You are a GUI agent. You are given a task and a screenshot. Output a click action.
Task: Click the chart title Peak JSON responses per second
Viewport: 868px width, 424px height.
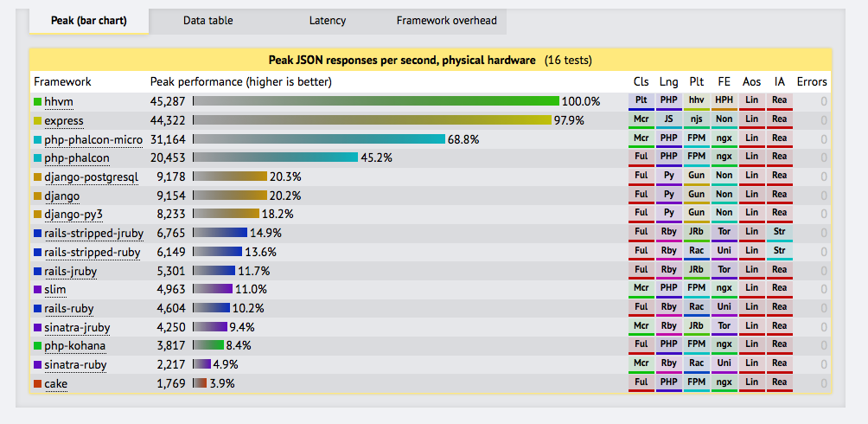[x=402, y=60]
